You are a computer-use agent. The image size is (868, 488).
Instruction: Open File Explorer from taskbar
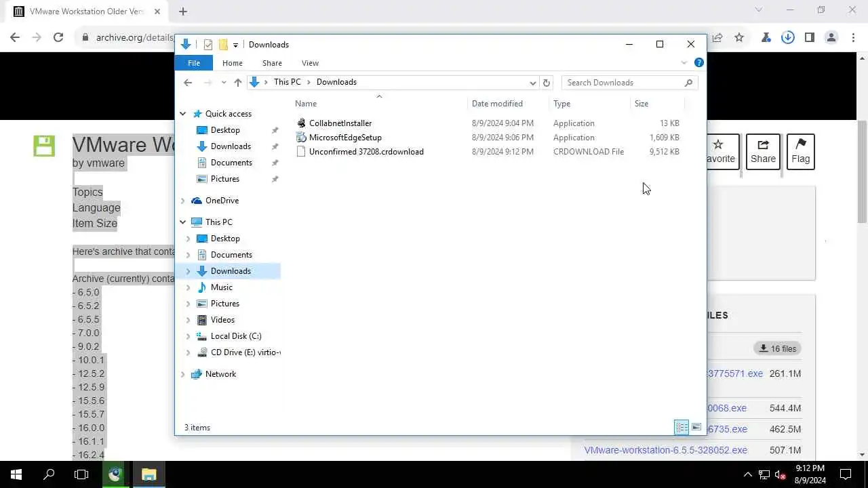tap(149, 474)
